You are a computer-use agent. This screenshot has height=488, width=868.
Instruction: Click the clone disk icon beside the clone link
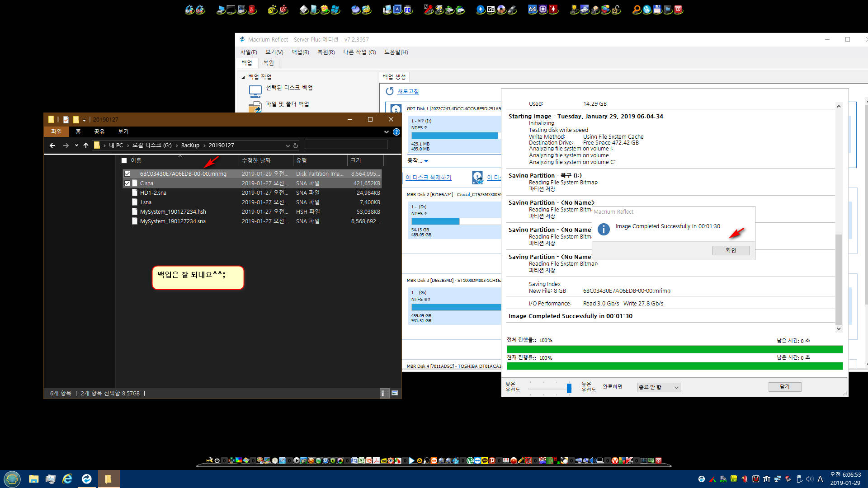pos(477,177)
